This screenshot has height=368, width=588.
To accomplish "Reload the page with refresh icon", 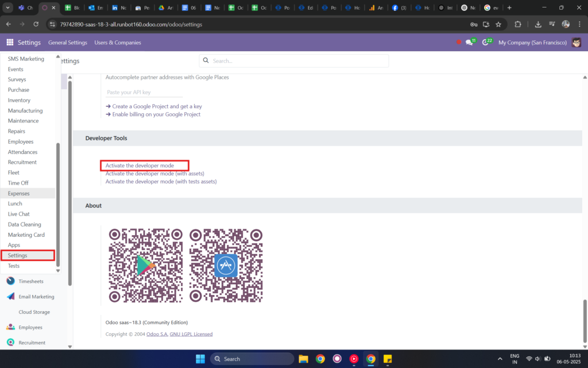I will click(x=36, y=24).
